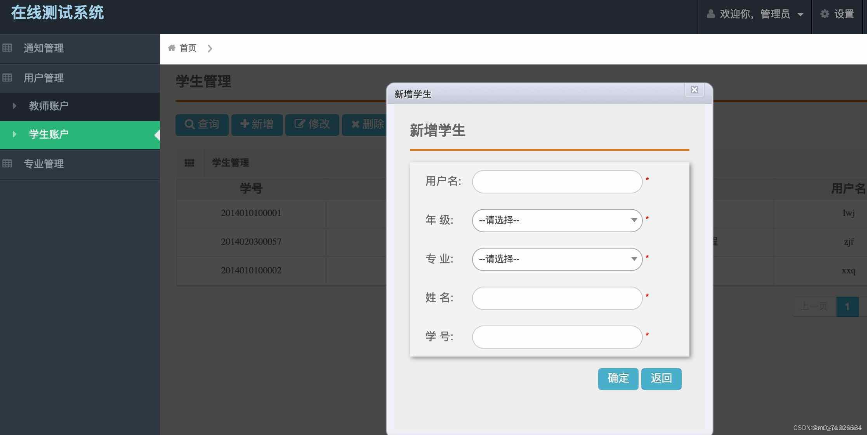Focus the 姓名 input field

pos(557,298)
